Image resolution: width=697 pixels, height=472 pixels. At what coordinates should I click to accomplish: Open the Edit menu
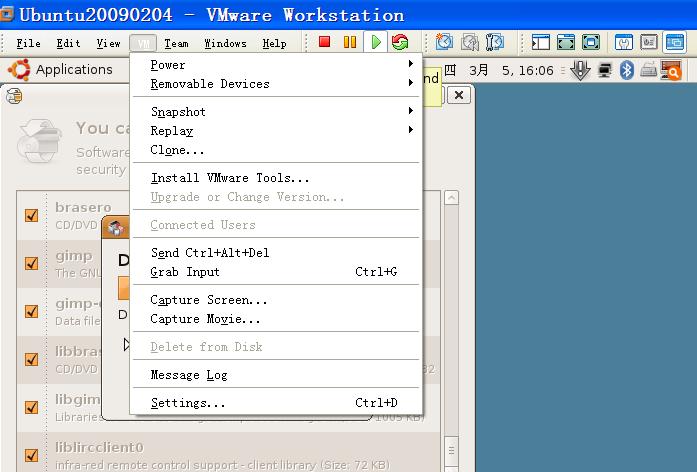tap(68, 43)
